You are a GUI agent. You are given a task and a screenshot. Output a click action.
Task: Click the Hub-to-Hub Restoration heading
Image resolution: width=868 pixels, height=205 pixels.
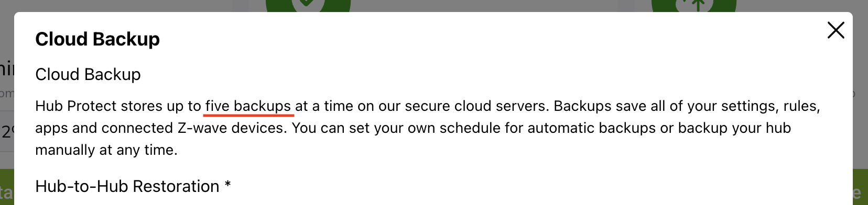[x=127, y=186]
